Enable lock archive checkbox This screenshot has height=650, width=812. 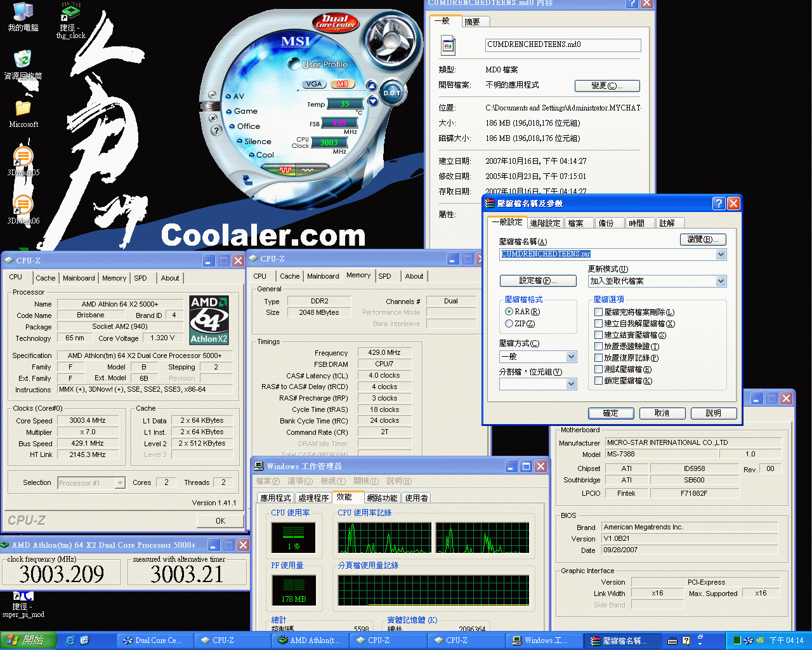(598, 381)
